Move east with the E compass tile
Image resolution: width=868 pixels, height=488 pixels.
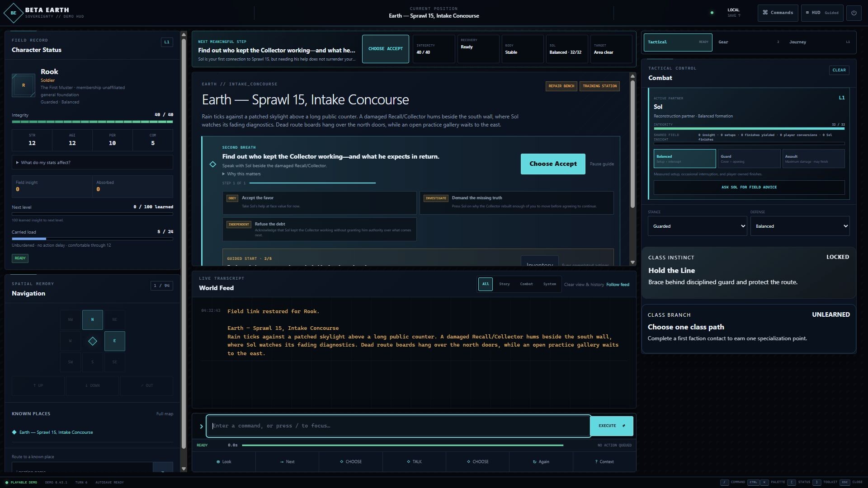(114, 341)
